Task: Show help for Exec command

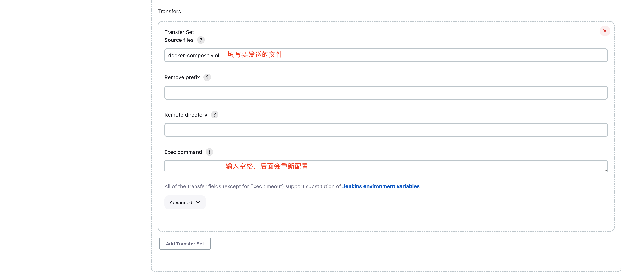Action: click(209, 152)
